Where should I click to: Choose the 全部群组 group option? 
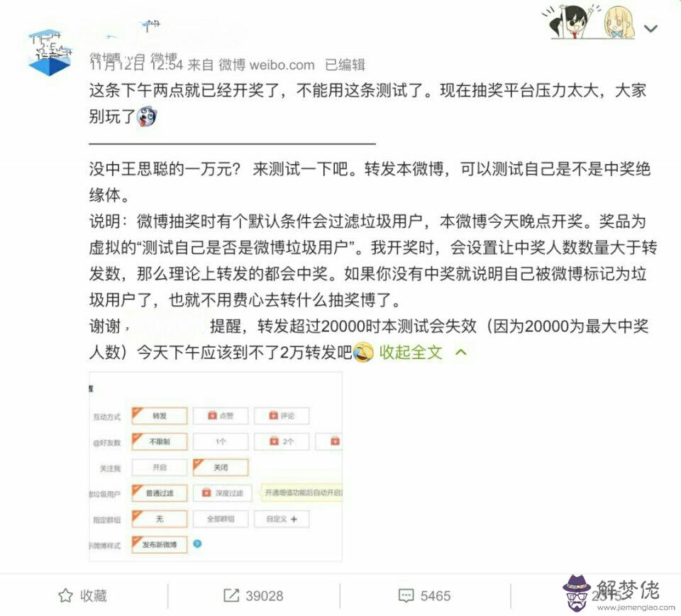tap(221, 519)
